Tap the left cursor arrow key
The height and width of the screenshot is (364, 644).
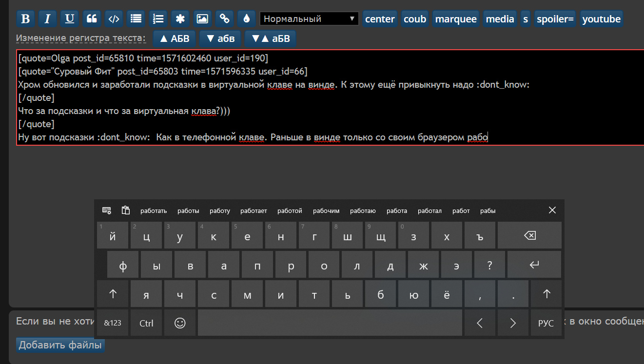[480, 323]
